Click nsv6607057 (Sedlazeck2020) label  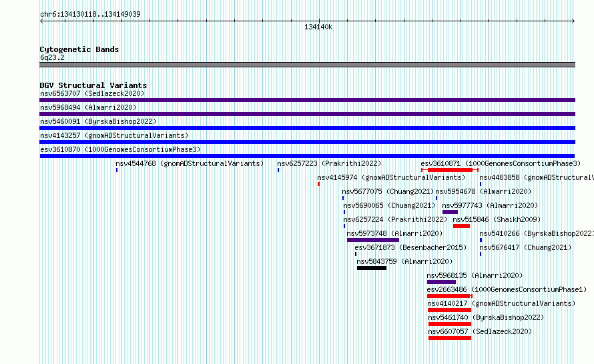tap(480, 331)
